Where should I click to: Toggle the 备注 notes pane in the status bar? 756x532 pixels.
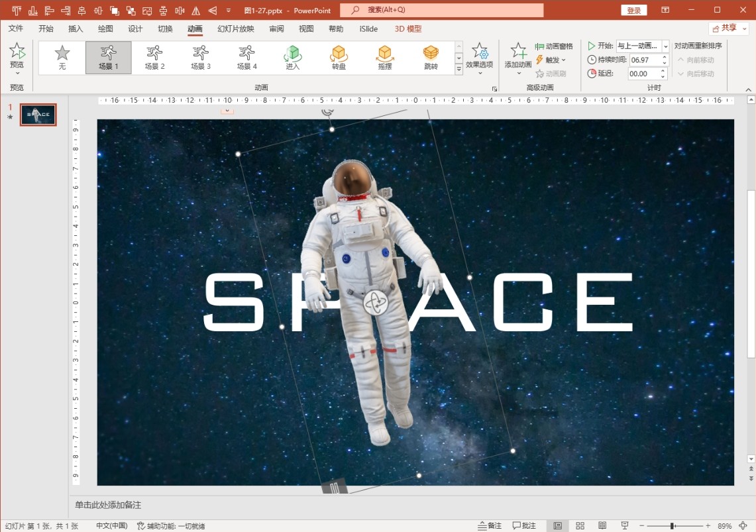pos(490,525)
